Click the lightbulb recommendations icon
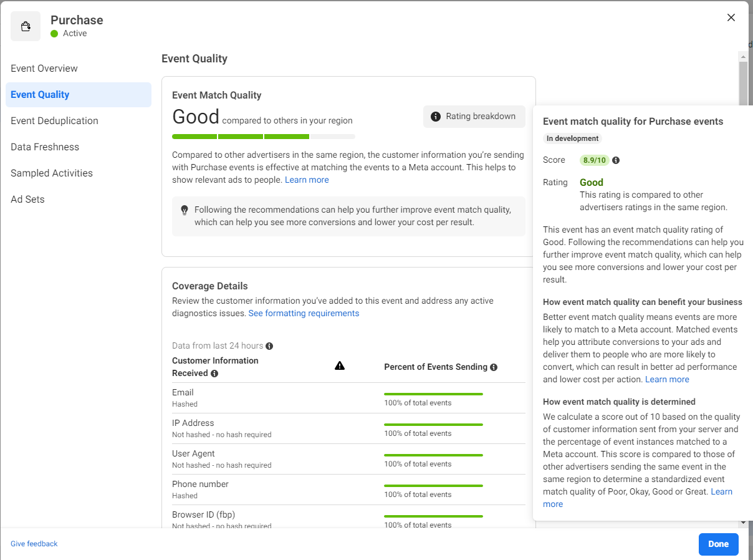 tap(185, 210)
